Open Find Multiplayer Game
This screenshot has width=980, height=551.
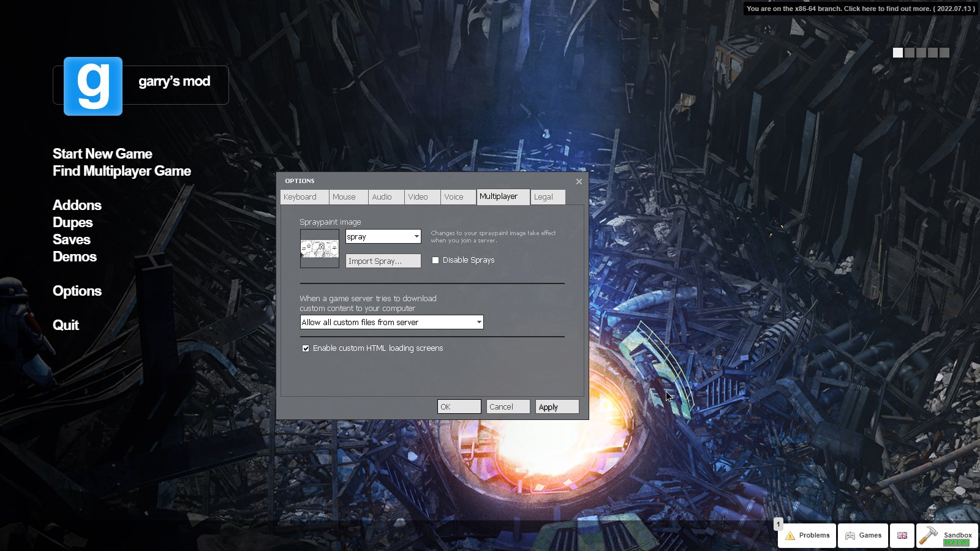point(122,171)
